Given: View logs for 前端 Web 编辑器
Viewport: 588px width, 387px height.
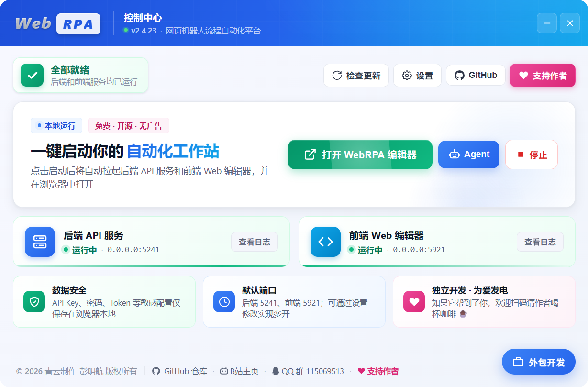Looking at the screenshot, I should tap(540, 242).
